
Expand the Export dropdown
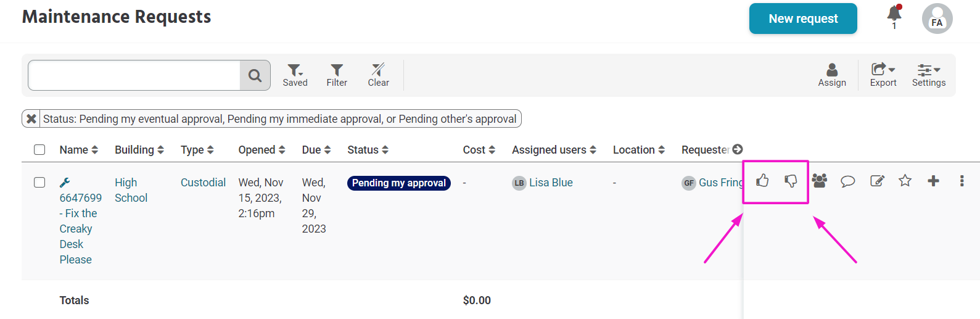coord(883,75)
